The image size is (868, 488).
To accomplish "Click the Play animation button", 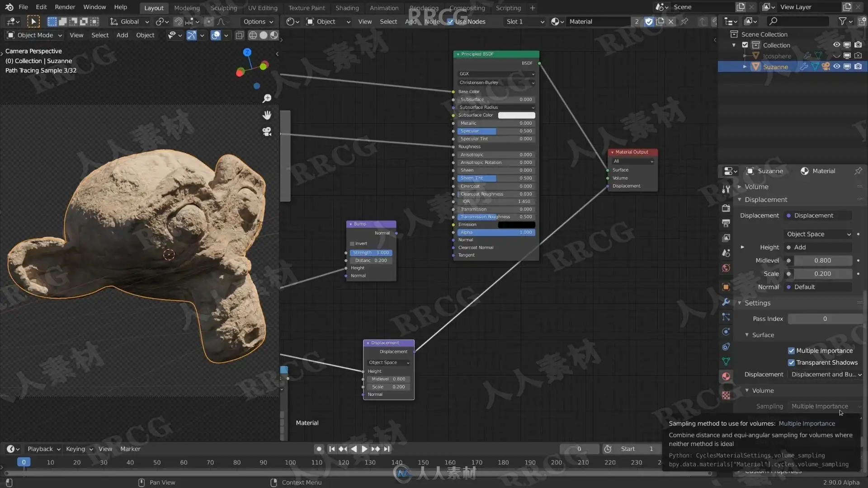I will [364, 449].
